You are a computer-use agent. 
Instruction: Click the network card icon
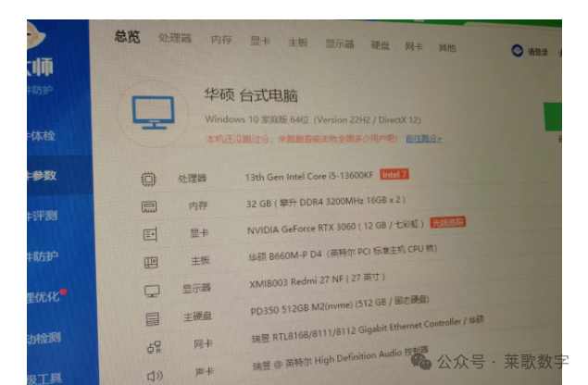pos(154,347)
